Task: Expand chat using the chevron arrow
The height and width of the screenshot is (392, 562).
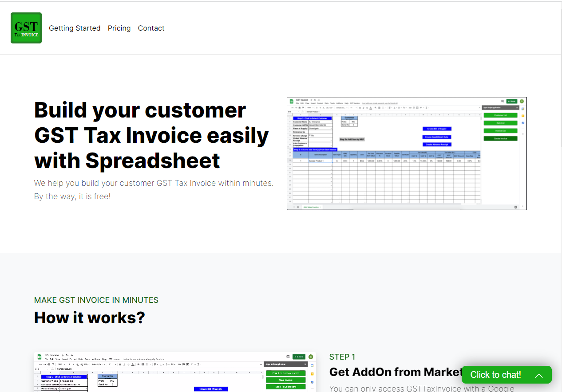Action: 539,375
